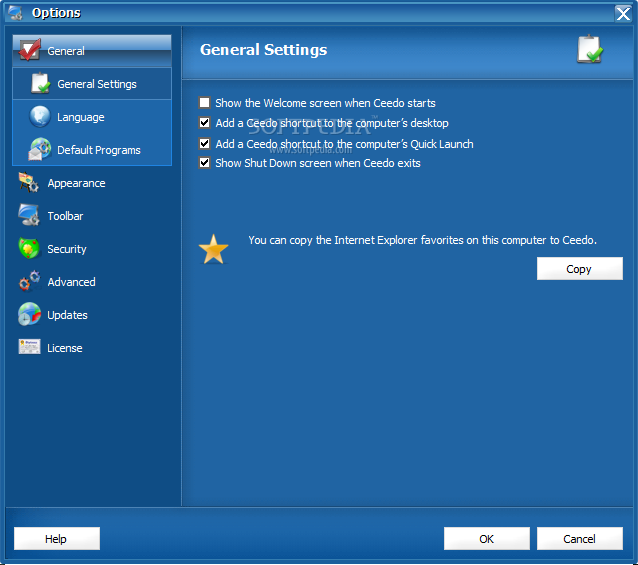
Task: Click Copy to import Internet Explorer favorites
Action: (x=579, y=268)
